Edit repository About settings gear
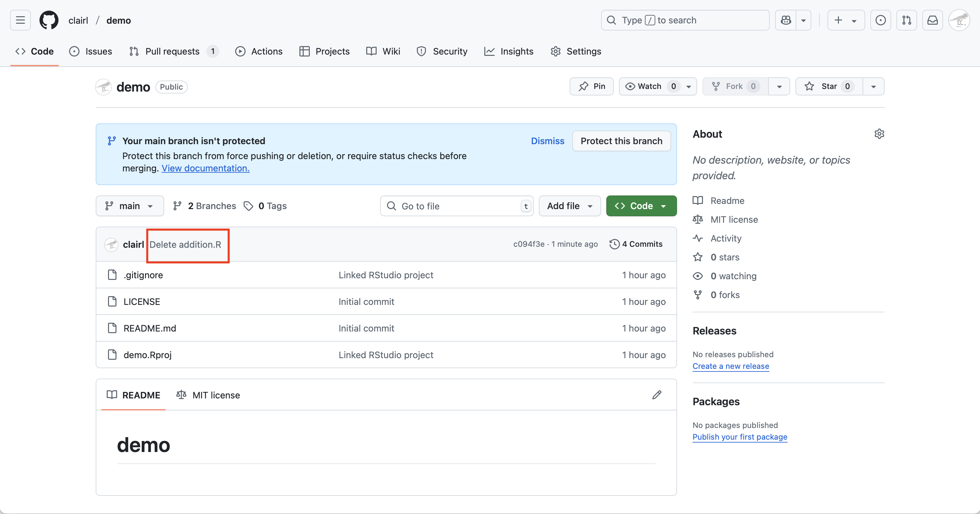980x514 pixels. tap(879, 134)
